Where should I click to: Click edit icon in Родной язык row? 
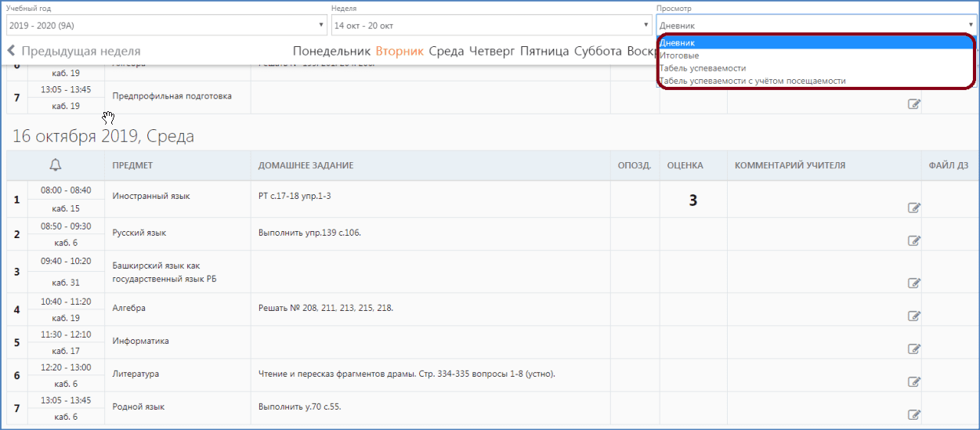click(913, 414)
